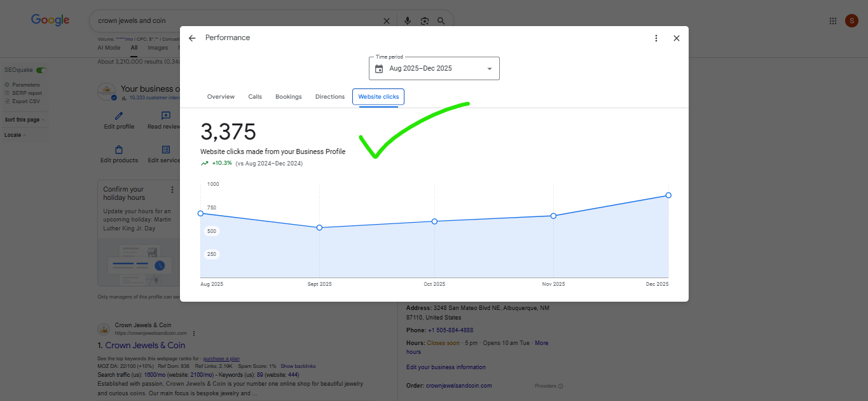Select the All search tab

pos(134,48)
